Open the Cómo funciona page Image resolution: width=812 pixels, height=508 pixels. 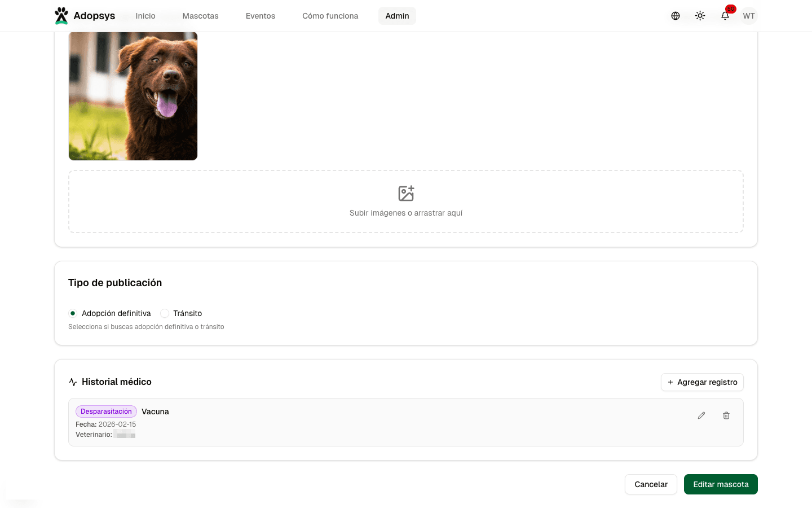[x=330, y=16]
